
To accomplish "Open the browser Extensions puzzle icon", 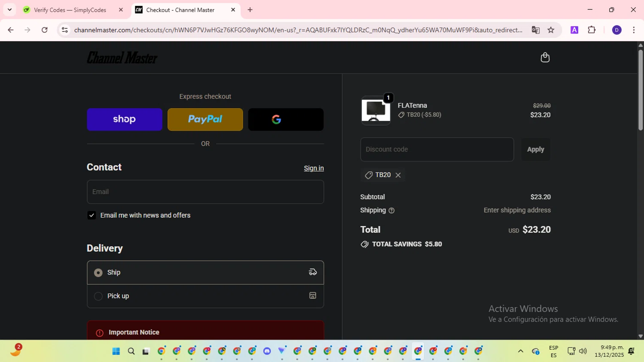I will [592, 30].
